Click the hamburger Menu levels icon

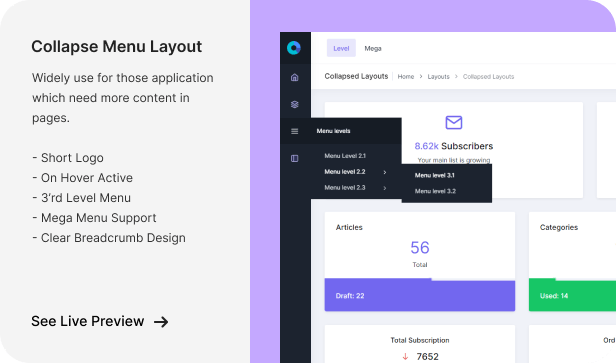(x=294, y=131)
